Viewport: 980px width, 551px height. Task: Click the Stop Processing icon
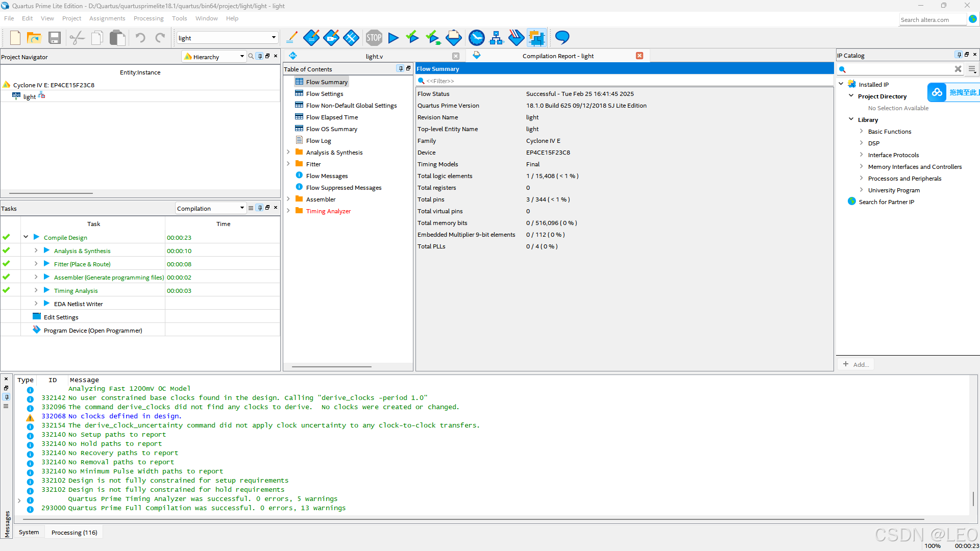click(374, 38)
